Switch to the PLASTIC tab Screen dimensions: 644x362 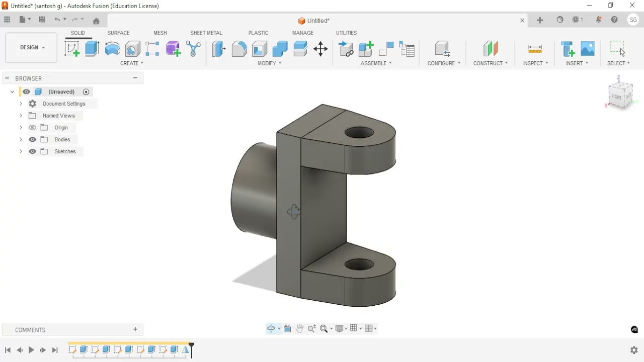[x=258, y=33]
